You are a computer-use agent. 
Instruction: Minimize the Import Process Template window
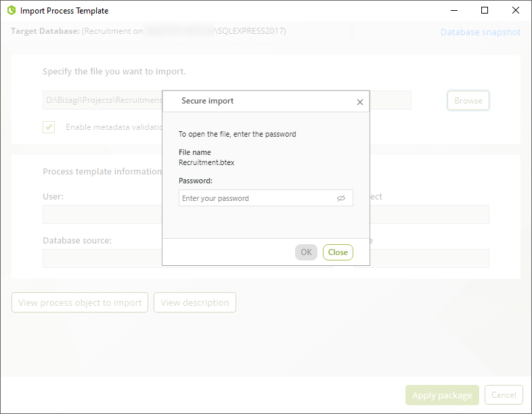[454, 10]
